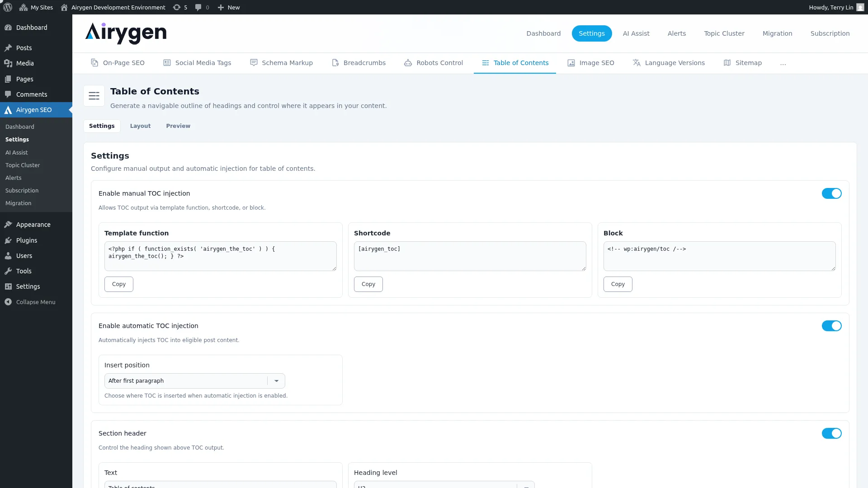Click the Breadcrumbs icon
The height and width of the screenshot is (488, 868).
335,63
